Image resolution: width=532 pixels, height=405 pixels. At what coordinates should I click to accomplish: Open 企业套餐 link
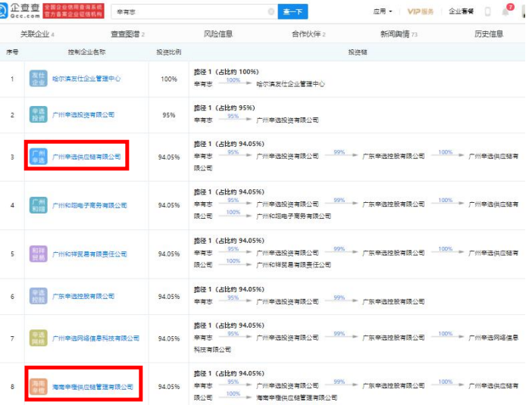(x=461, y=11)
